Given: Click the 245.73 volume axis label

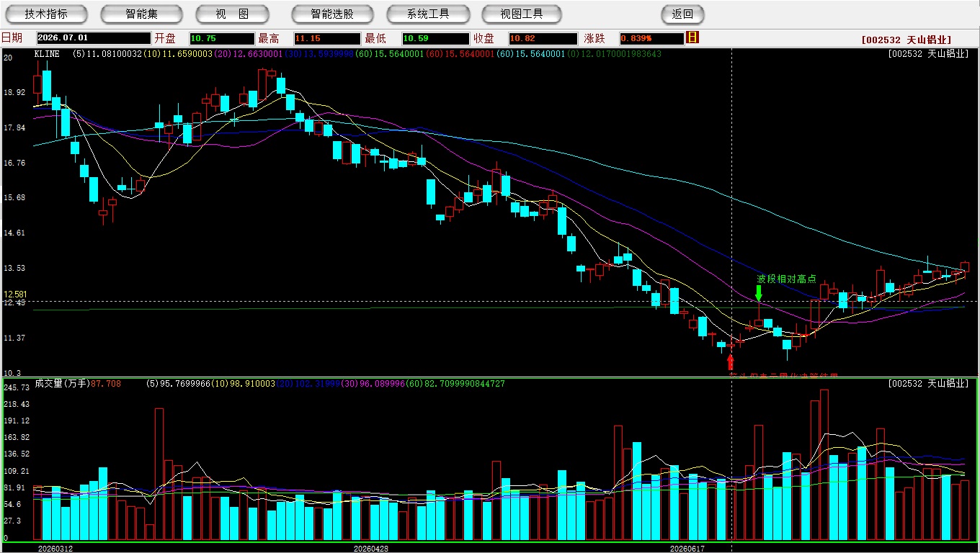Looking at the screenshot, I should tap(16, 388).
